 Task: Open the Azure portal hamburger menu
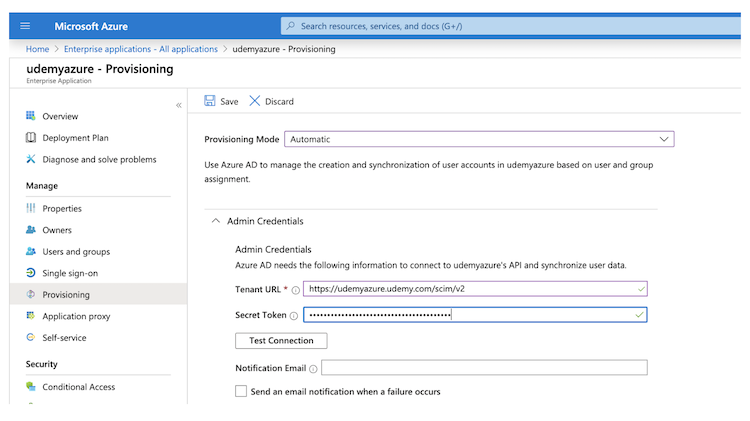coord(25,25)
